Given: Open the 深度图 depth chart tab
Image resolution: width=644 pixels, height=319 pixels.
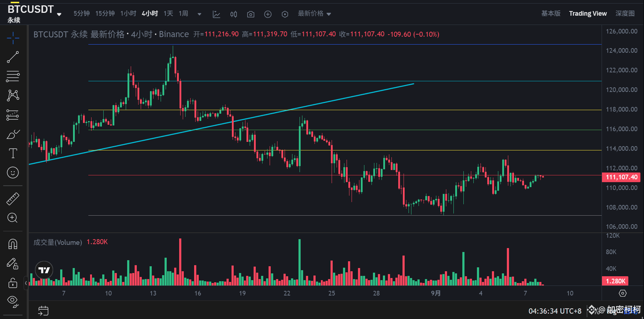Looking at the screenshot, I should pos(625,14).
